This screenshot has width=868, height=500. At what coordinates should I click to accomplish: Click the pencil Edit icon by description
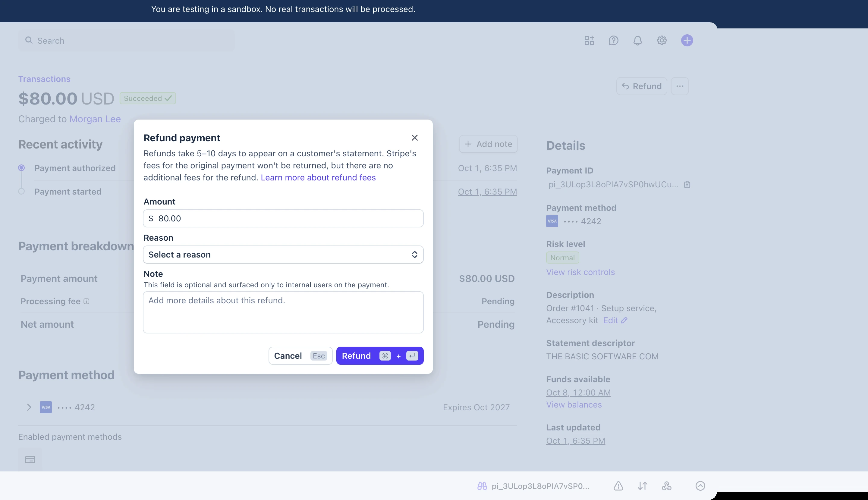pyautogui.click(x=624, y=320)
